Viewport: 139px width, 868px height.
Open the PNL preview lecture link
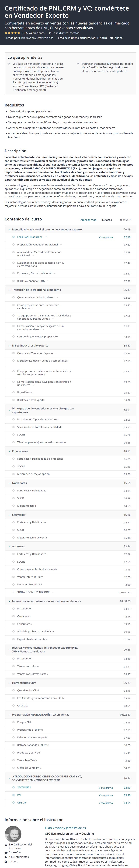[20, 795]
